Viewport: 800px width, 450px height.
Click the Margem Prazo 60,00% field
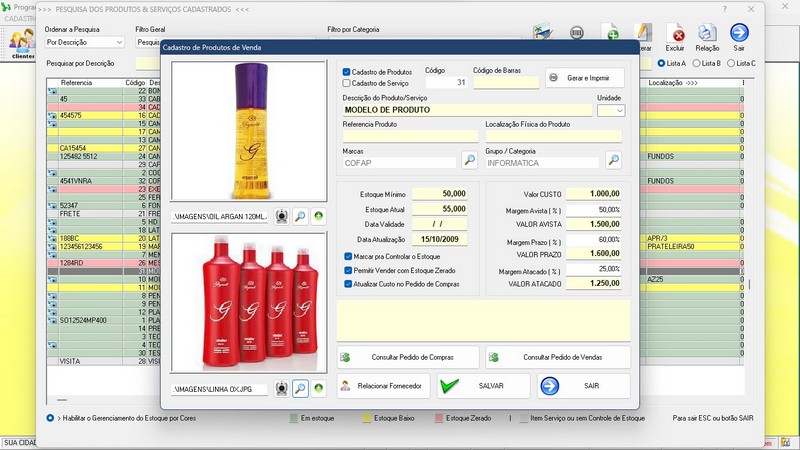click(x=593, y=239)
